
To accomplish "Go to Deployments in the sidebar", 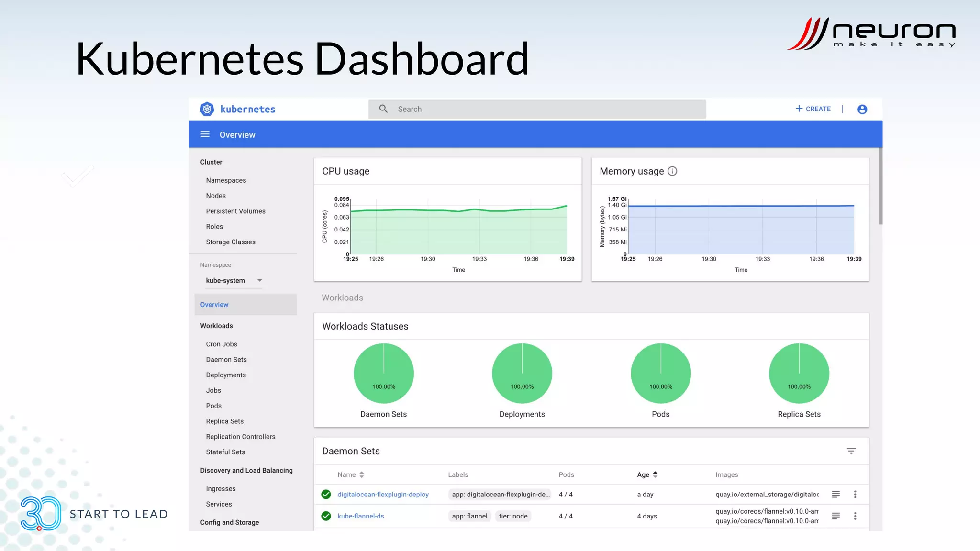I will coord(226,375).
